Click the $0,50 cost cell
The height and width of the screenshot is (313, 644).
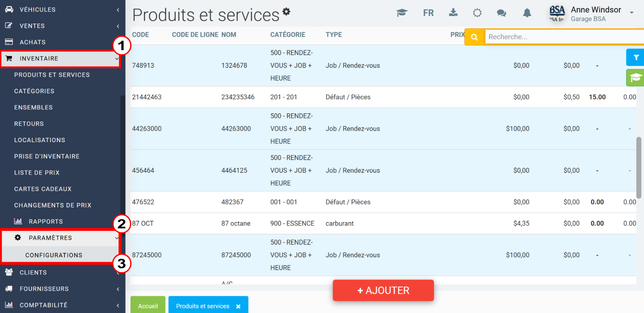[571, 97]
